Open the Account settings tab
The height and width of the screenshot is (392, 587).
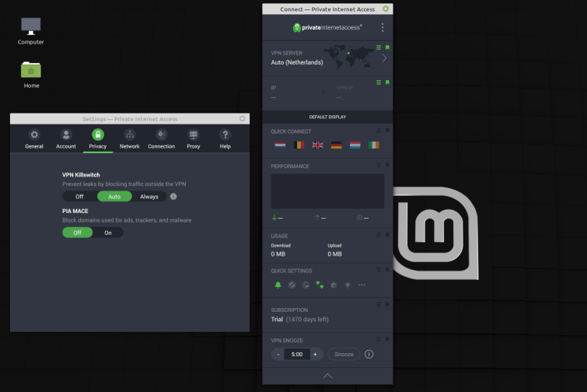66,139
